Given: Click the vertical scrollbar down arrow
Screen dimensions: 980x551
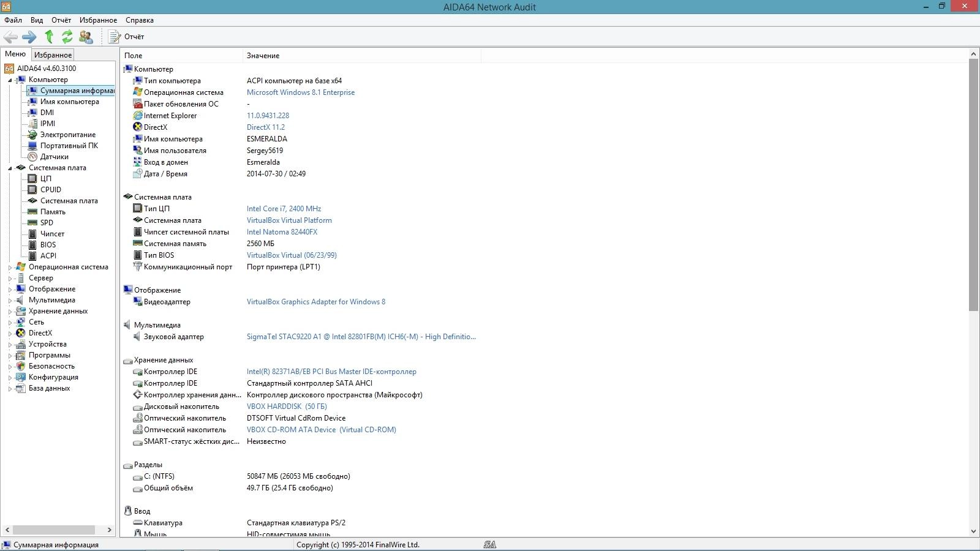Looking at the screenshot, I should pos(974,531).
